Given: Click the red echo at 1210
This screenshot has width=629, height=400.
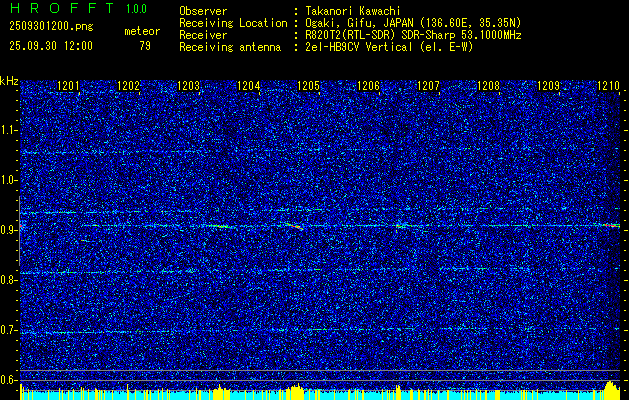Looking at the screenshot, I should click(x=611, y=225).
